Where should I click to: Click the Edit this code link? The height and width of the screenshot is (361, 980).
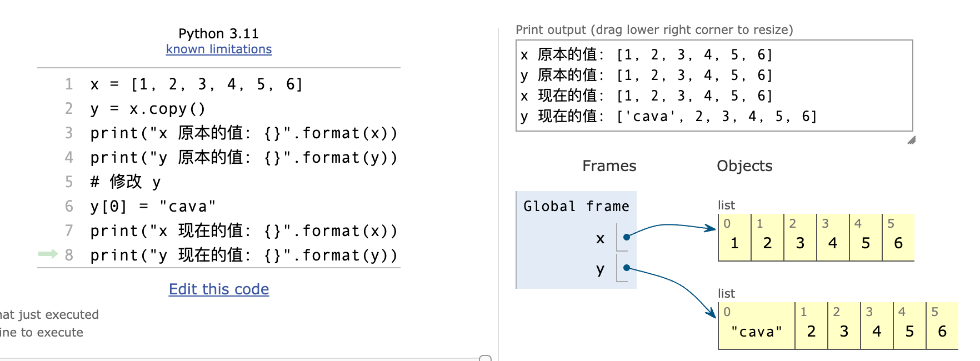click(x=219, y=289)
